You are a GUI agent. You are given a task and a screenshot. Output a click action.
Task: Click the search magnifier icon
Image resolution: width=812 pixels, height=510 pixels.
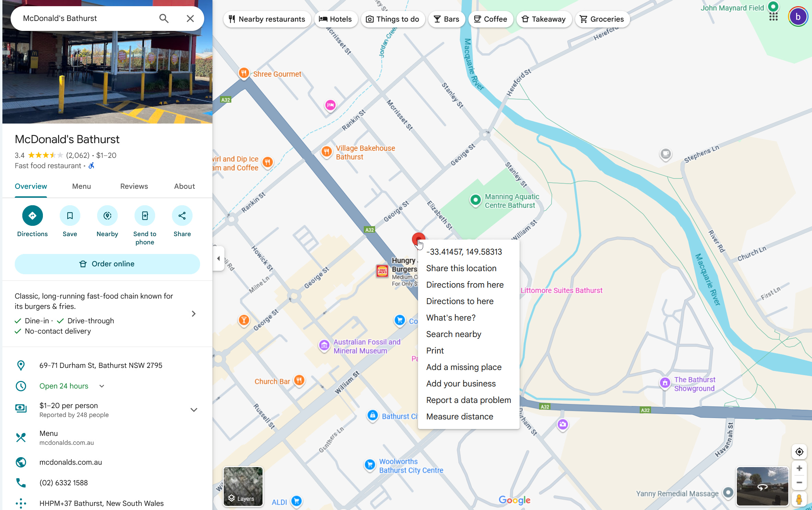coord(164,19)
